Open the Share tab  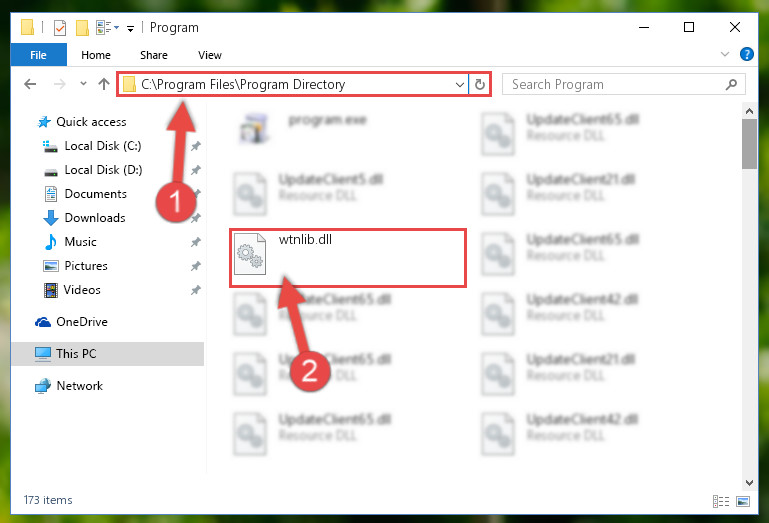(x=154, y=55)
